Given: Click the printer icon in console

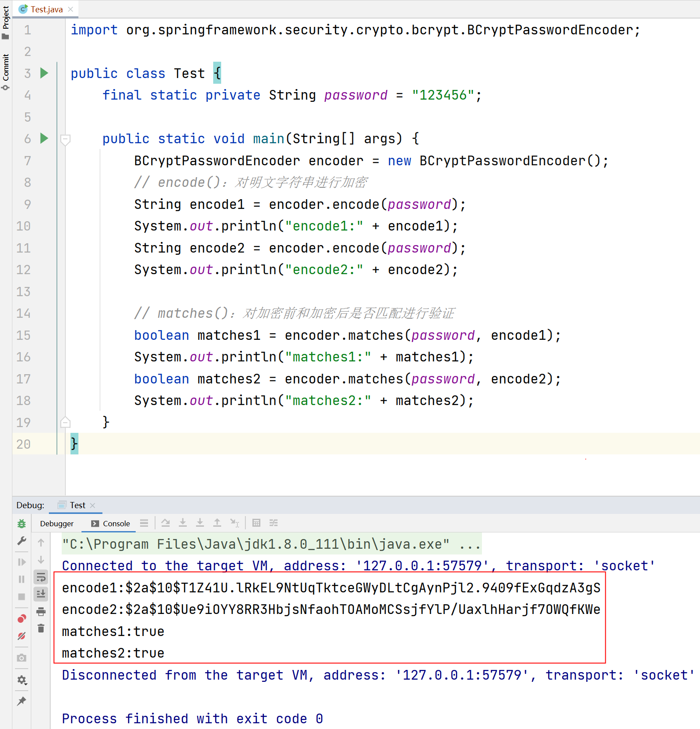Looking at the screenshot, I should (41, 612).
